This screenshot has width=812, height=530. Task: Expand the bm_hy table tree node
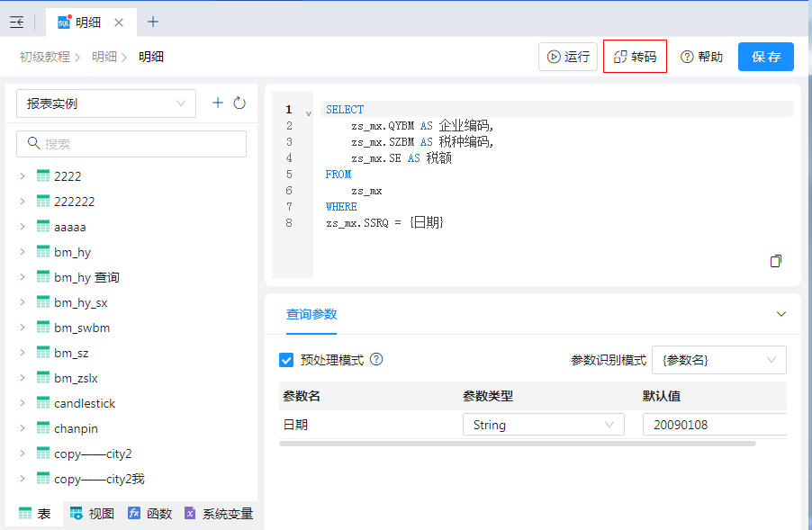pyautogui.click(x=23, y=252)
